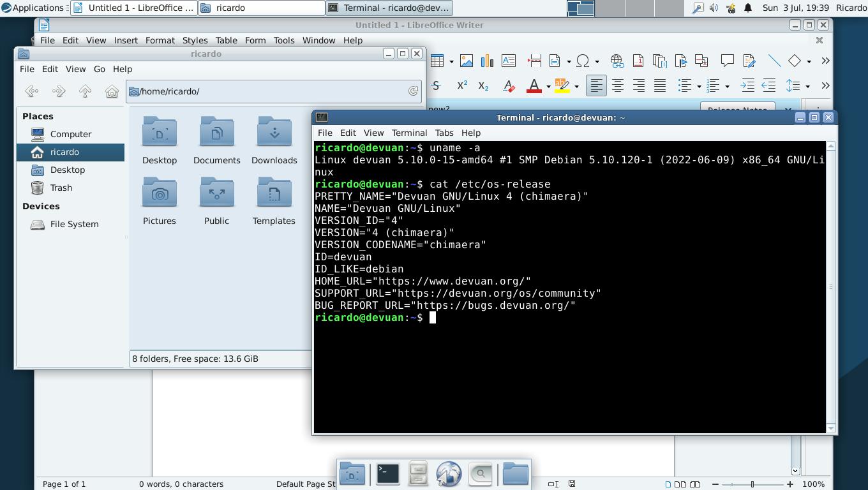This screenshot has width=868, height=490.
Task: Increase paragraph indent in Writer
Action: pos(747,85)
